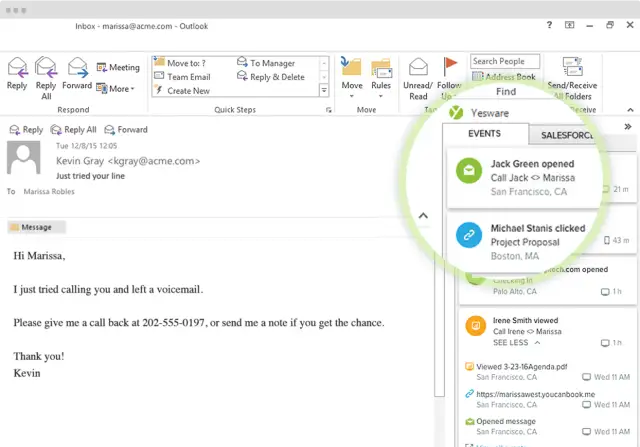Click Jack Green opened green envelope icon
640x447 pixels.
469,170
